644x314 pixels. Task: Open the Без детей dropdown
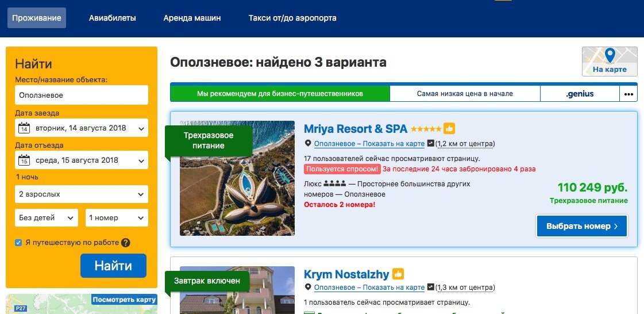(x=47, y=218)
